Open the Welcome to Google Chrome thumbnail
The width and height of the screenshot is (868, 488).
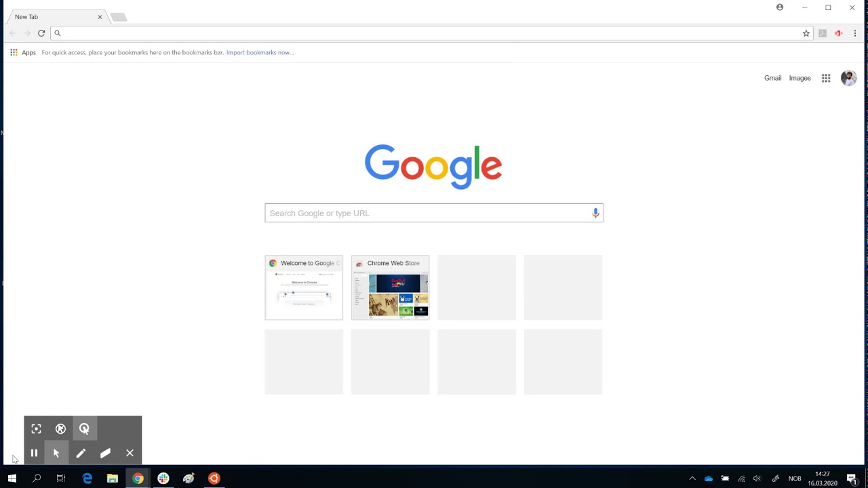click(x=304, y=287)
